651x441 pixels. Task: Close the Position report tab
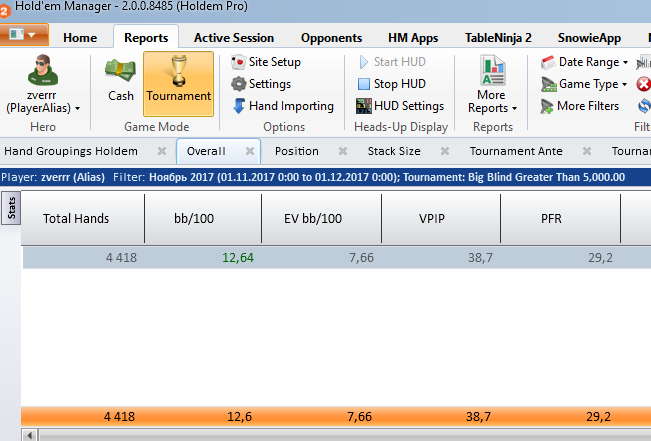point(343,151)
